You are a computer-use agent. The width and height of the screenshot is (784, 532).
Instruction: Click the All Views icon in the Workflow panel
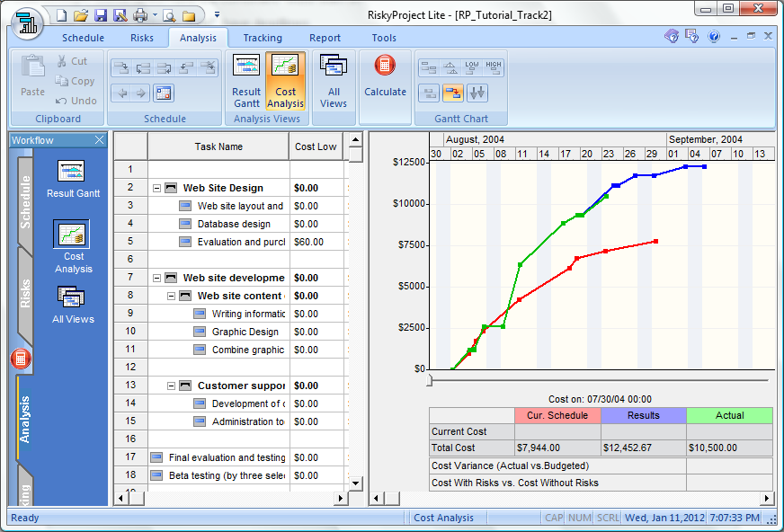[73, 304]
